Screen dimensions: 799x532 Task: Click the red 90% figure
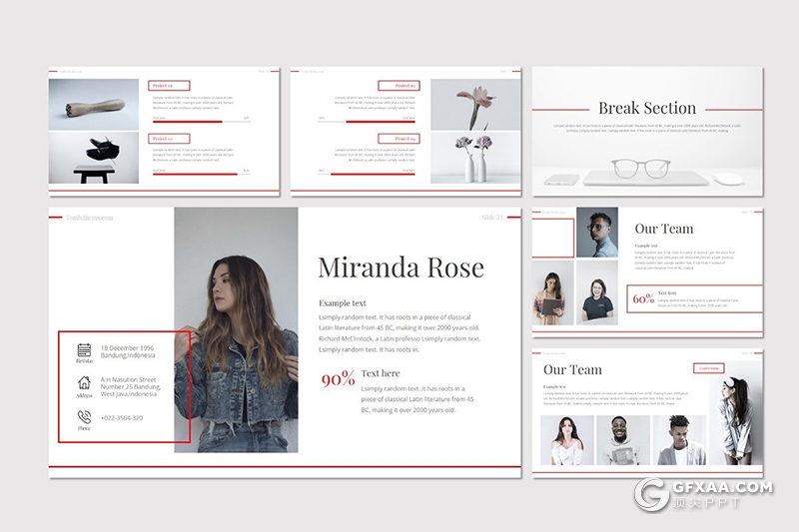tap(338, 378)
